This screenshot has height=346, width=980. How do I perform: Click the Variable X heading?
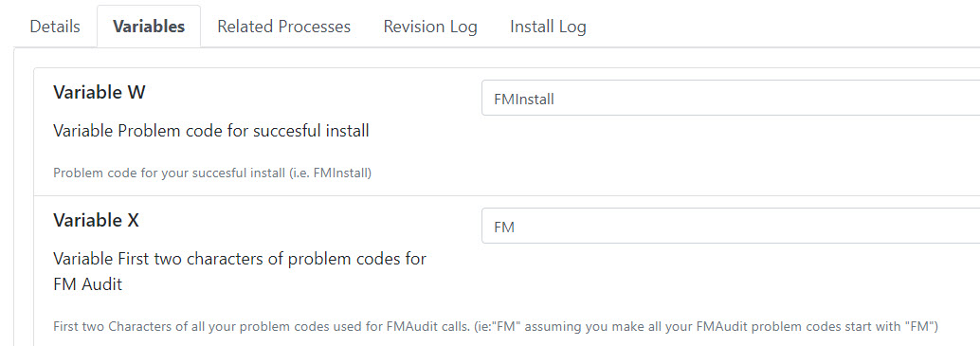[97, 220]
